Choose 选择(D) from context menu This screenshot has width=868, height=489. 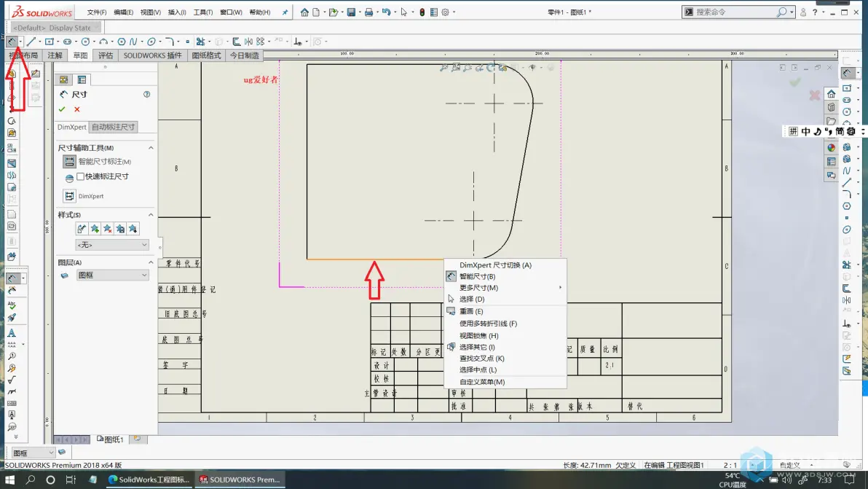(x=505, y=299)
